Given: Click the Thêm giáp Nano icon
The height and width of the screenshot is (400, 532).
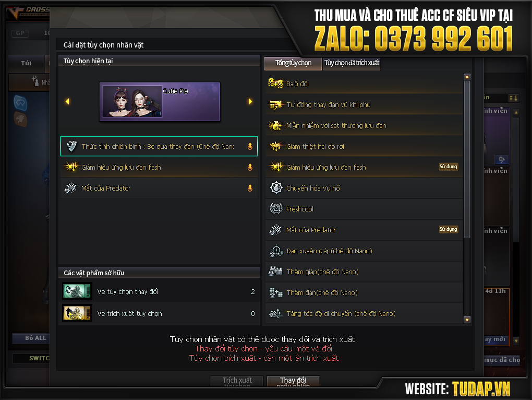Looking at the screenshot, I should click(275, 272).
